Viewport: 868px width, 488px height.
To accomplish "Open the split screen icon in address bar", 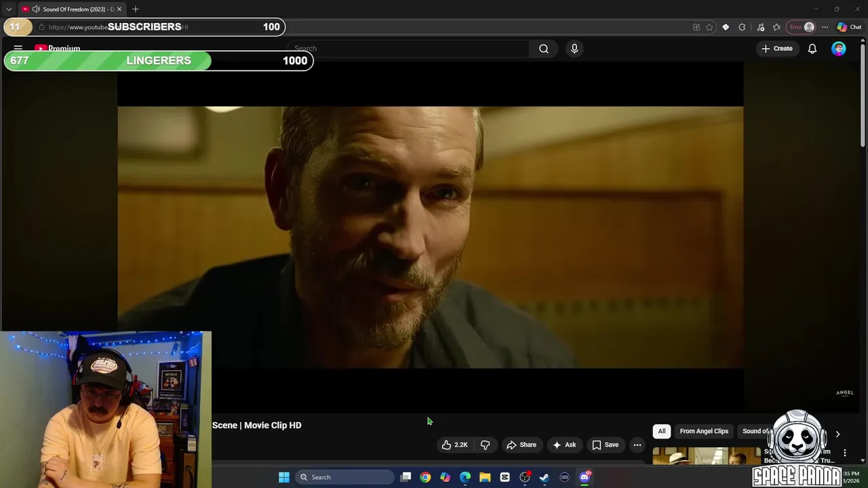I will (696, 27).
